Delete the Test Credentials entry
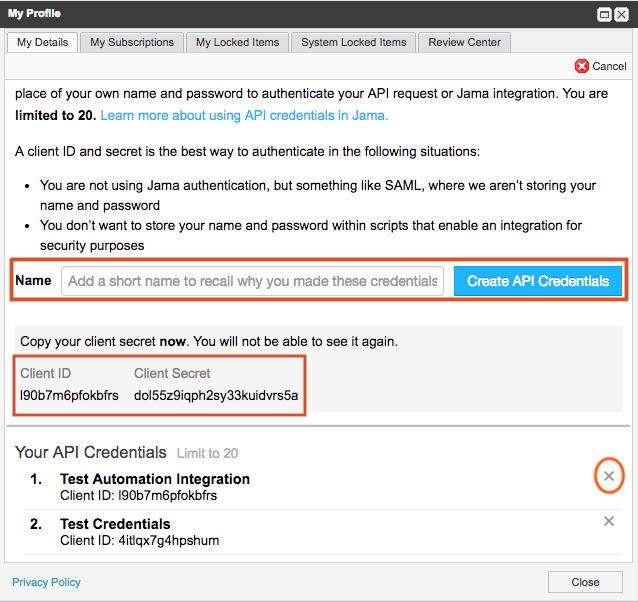 click(x=609, y=521)
